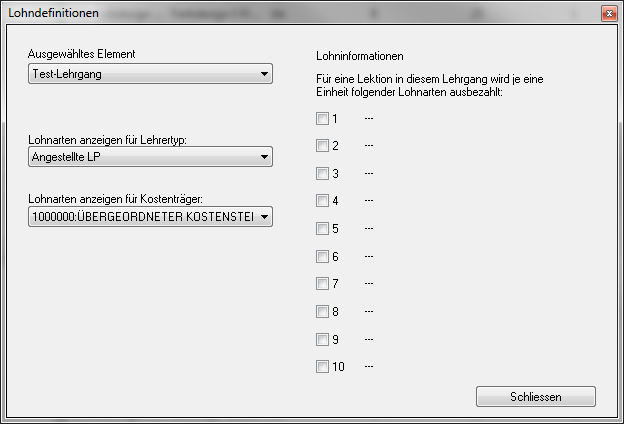Close the Lohndefinitionen dialog with the red X
This screenshot has width=624, height=424.
coord(608,14)
